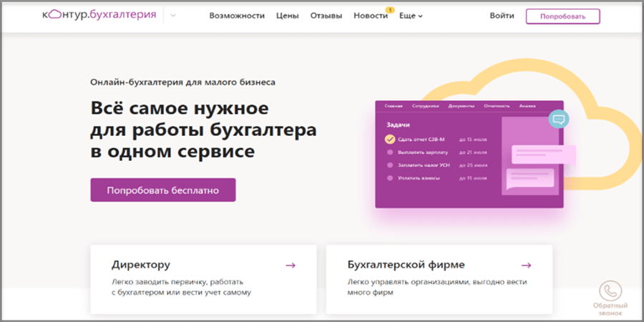Click the arrow icon on Директору card
This screenshot has width=644, height=322.
click(291, 265)
